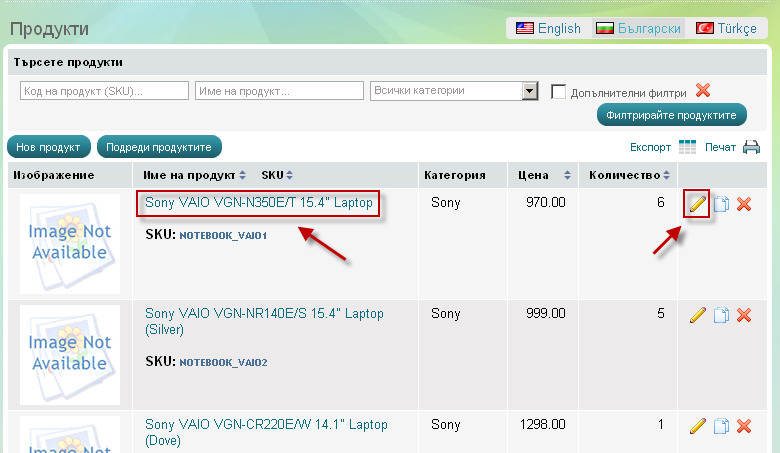Screen dimensions: 780x453
Task: Click the first product's Image Not Available thumbnail
Action: [70, 243]
